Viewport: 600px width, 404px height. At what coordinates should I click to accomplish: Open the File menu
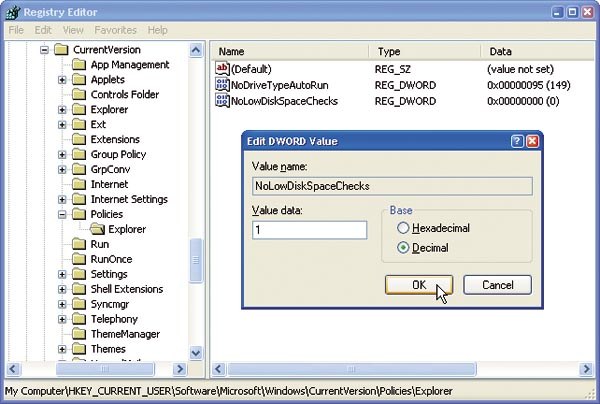(x=16, y=30)
